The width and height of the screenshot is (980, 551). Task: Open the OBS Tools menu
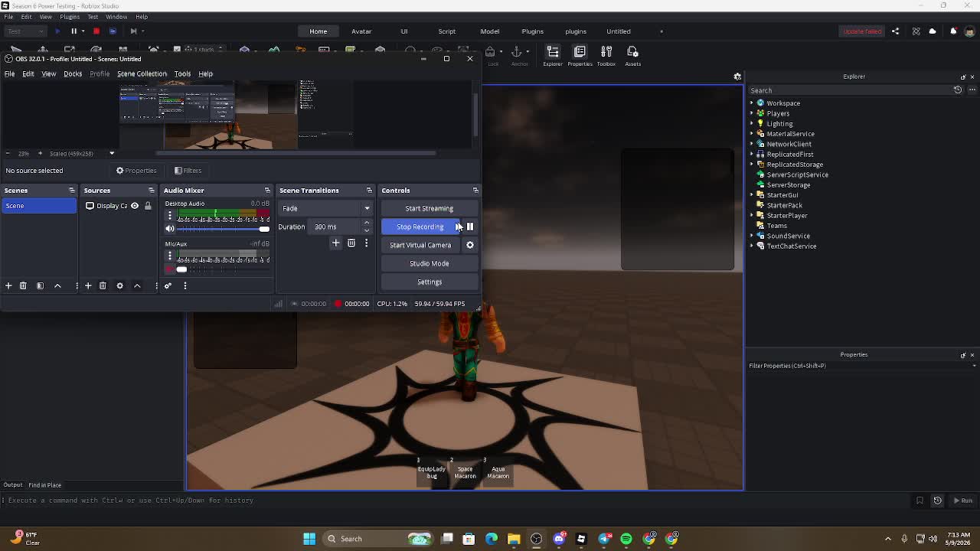(182, 73)
